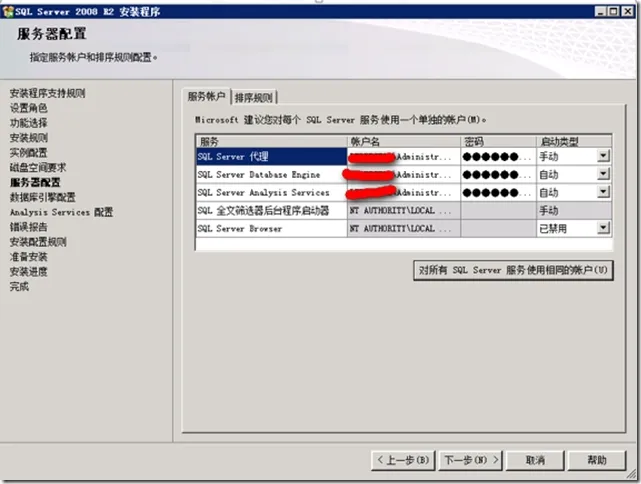Click startup type 手动 for 全文筛选器 launcher
The image size is (641, 484).
coord(574,211)
